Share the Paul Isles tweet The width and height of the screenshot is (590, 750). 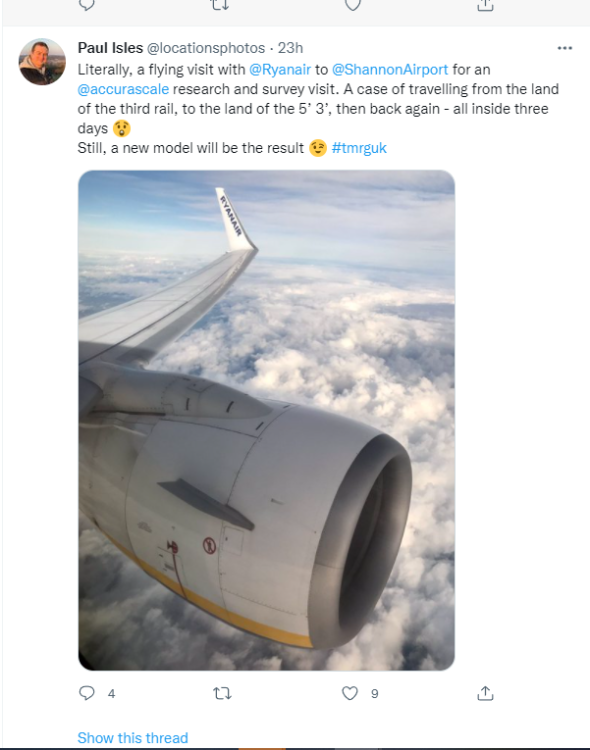485,693
